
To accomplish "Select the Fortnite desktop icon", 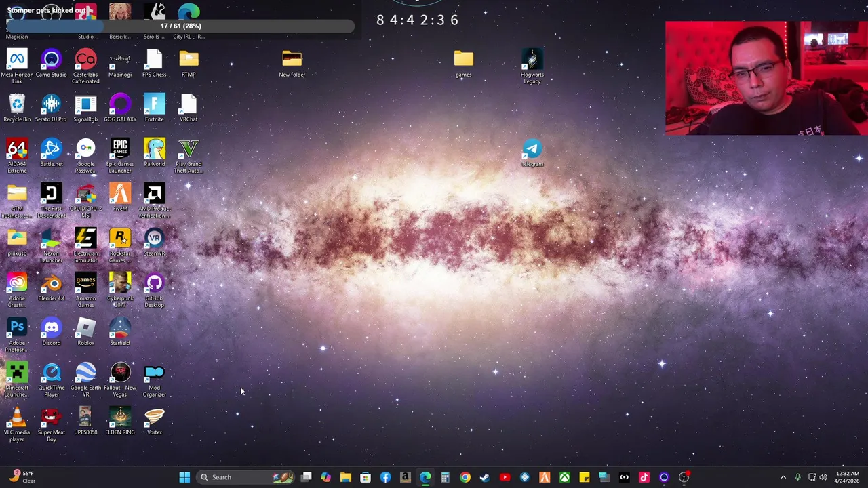I will tap(154, 108).
